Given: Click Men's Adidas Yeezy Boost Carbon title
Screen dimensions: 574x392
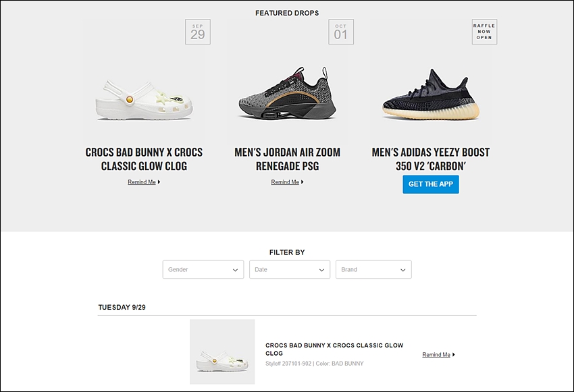Looking at the screenshot, I should 431,159.
